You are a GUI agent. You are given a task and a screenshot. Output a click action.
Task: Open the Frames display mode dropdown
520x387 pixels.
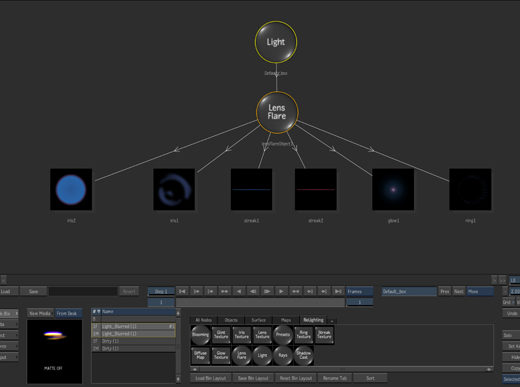pos(359,292)
